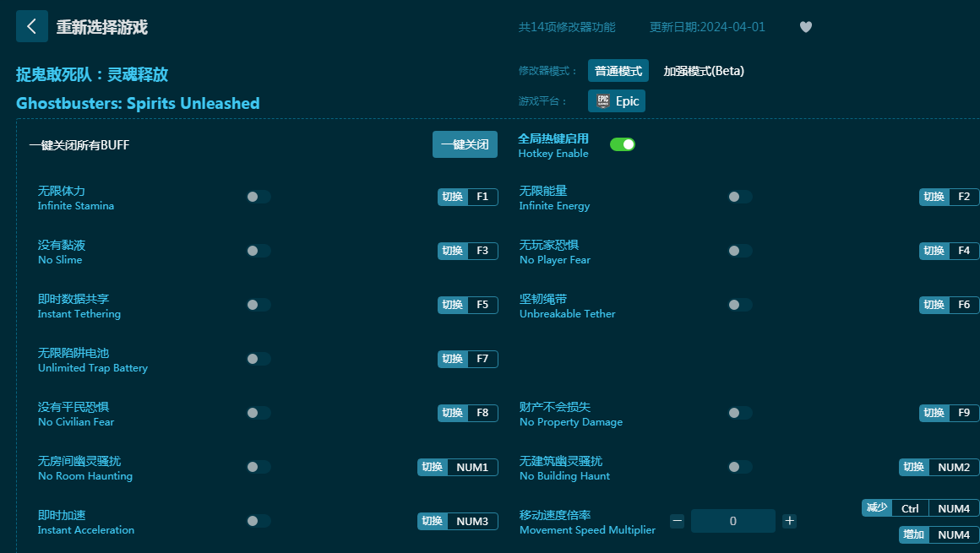The width and height of the screenshot is (980, 553).
Task: Click 更新日期:2024-04-01 text
Action: point(707,27)
